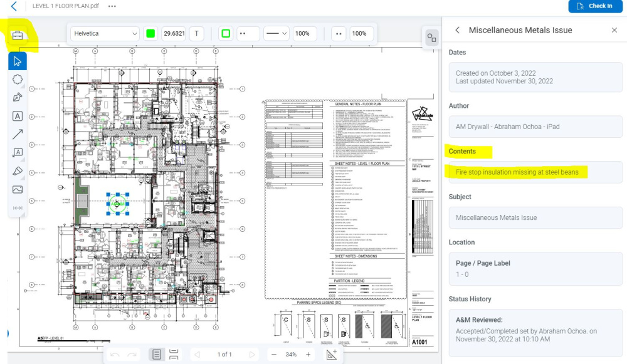
Task: Go to next page arrow
Action: [252, 355]
